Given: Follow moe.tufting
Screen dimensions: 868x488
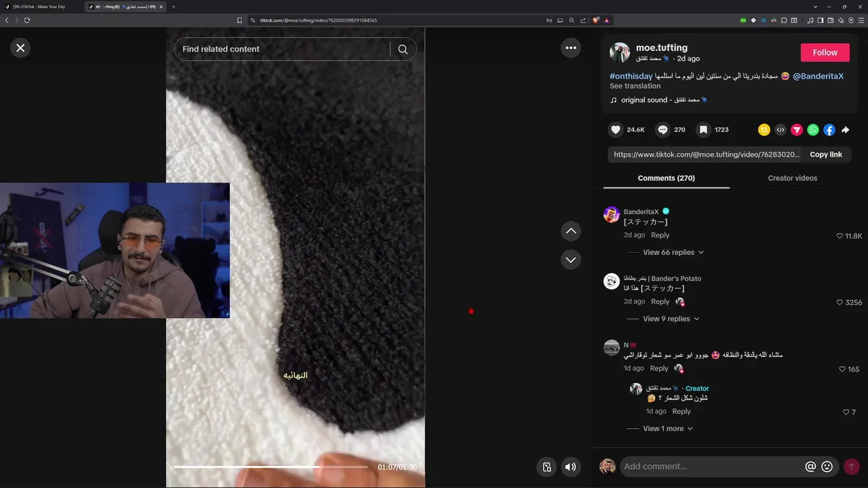Looking at the screenshot, I should pyautogui.click(x=825, y=52).
